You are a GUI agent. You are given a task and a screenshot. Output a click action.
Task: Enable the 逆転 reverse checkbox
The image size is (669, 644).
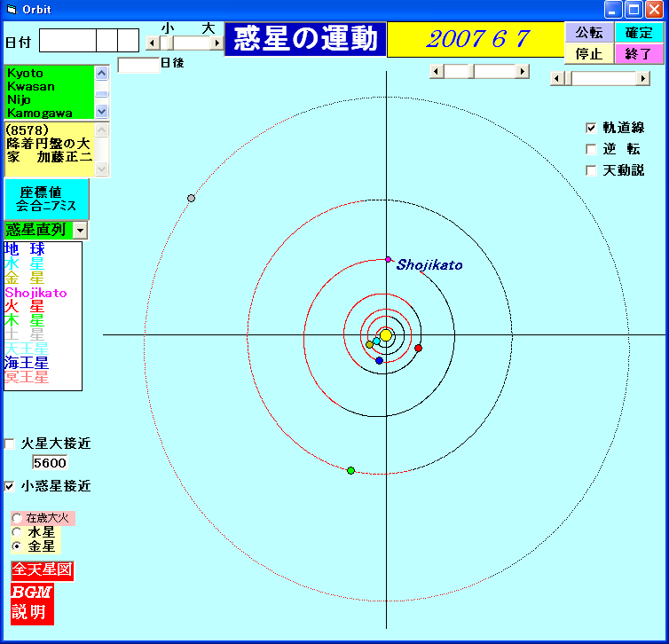tap(591, 149)
